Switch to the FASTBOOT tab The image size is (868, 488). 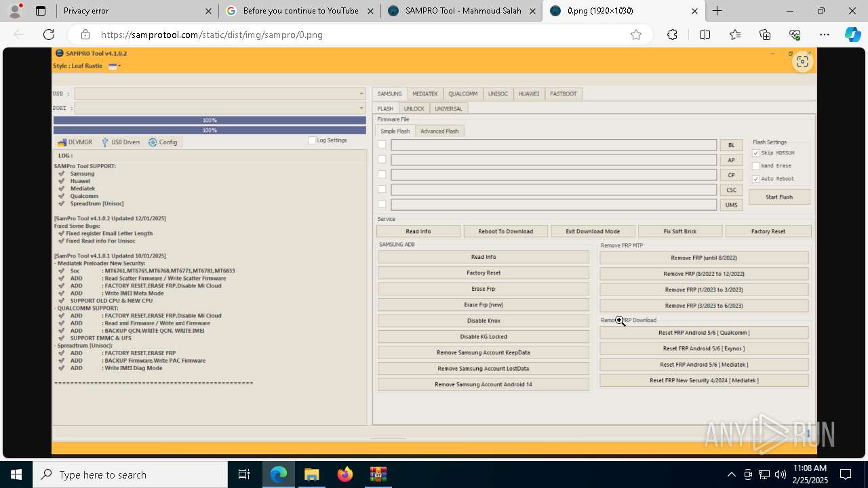coord(564,94)
